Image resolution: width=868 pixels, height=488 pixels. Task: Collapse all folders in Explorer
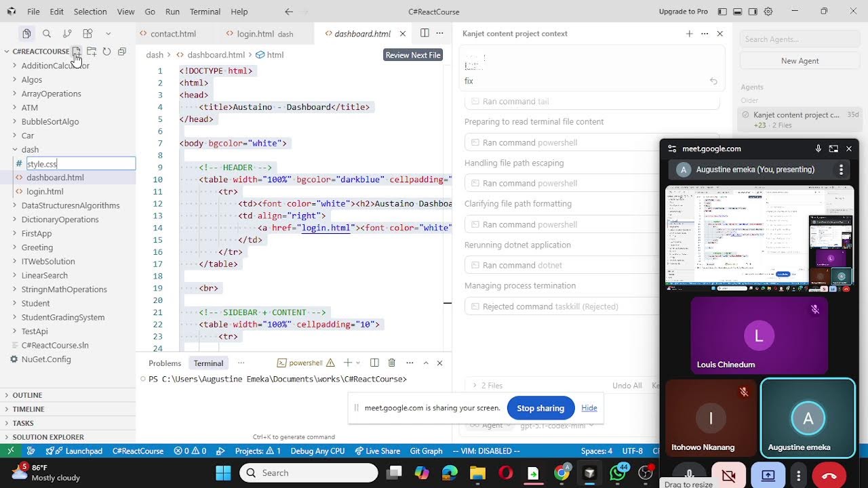[122, 52]
